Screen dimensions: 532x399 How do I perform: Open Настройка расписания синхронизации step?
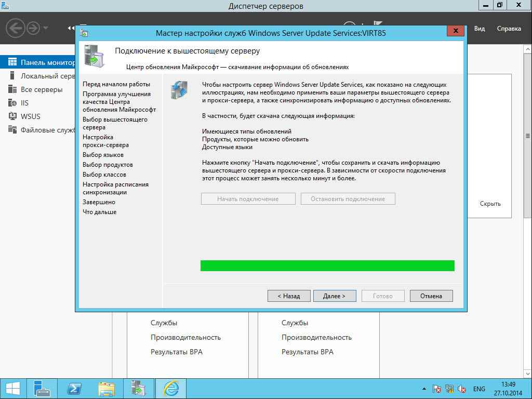[115, 188]
